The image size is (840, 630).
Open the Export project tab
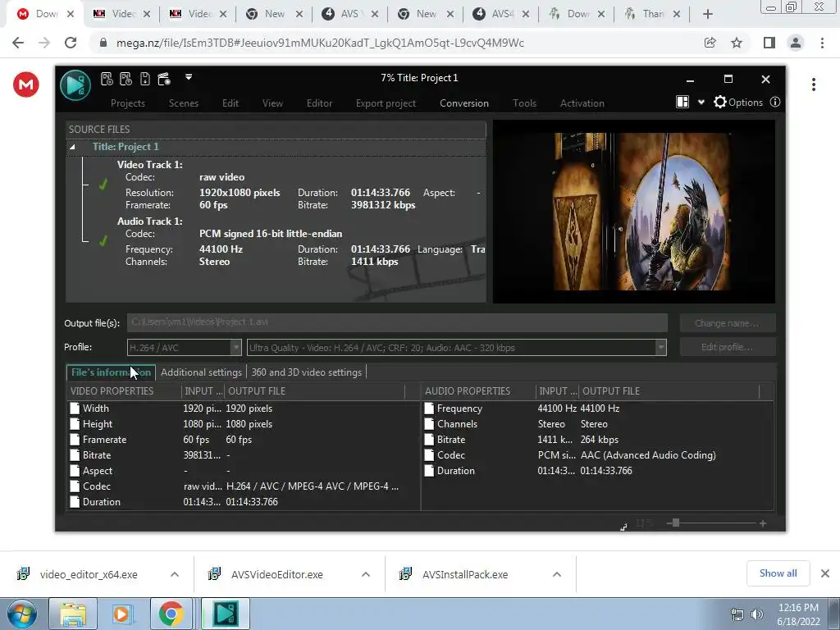386,103
